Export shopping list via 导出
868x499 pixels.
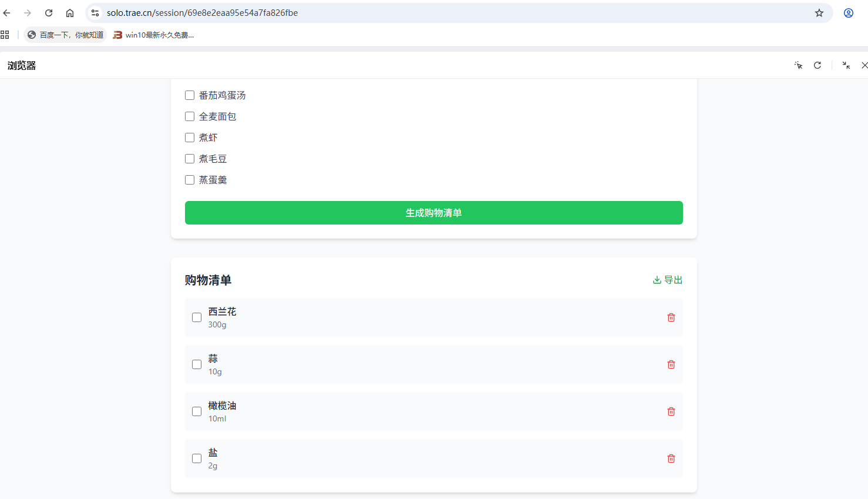coord(668,280)
